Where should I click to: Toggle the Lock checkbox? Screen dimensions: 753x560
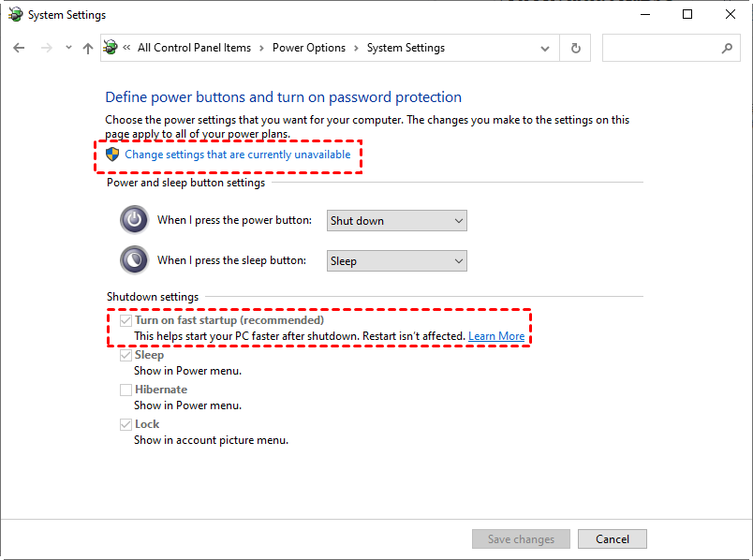[125, 424]
